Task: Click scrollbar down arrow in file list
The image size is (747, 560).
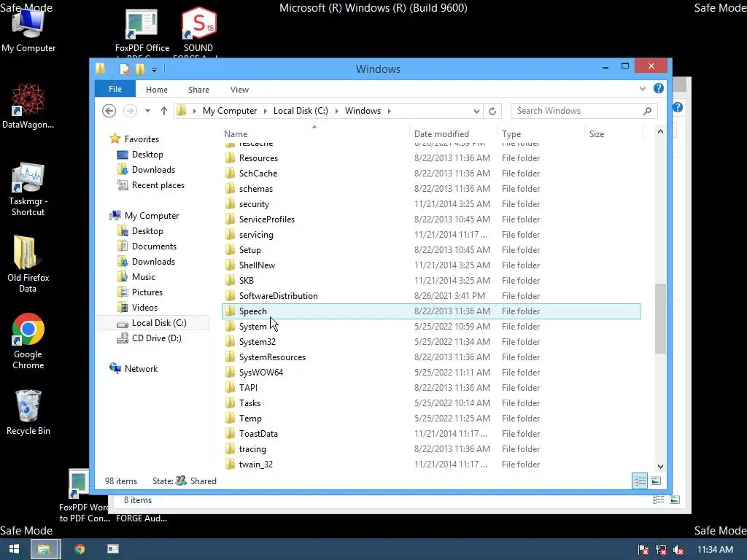Action: (x=660, y=467)
